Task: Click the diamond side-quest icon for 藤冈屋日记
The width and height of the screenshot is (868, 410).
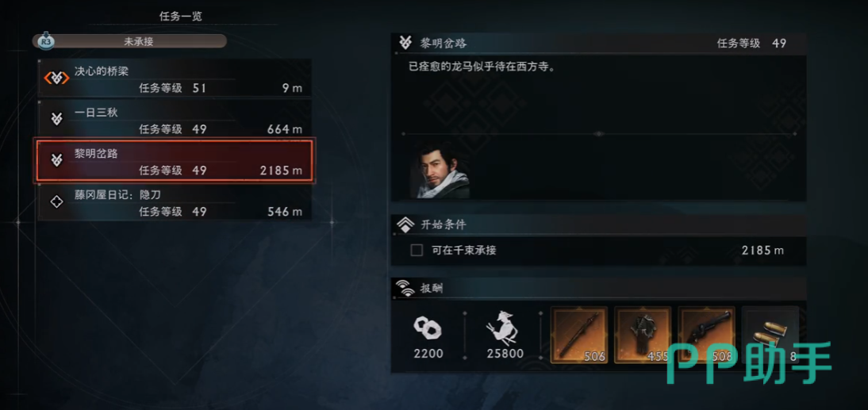Action: tap(56, 202)
